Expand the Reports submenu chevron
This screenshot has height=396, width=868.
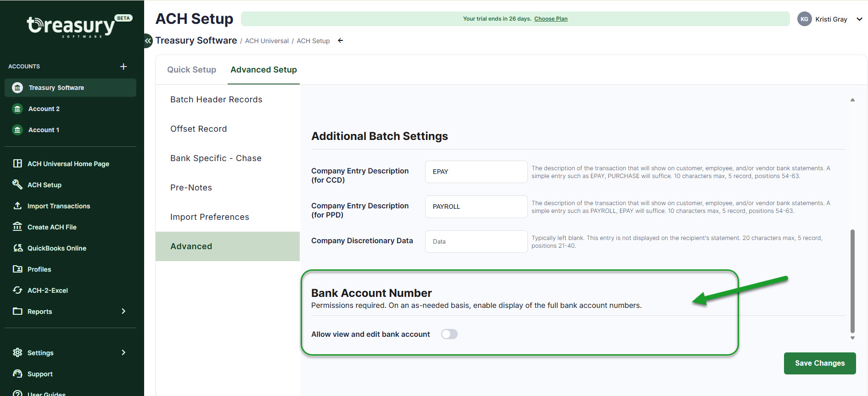click(x=123, y=311)
